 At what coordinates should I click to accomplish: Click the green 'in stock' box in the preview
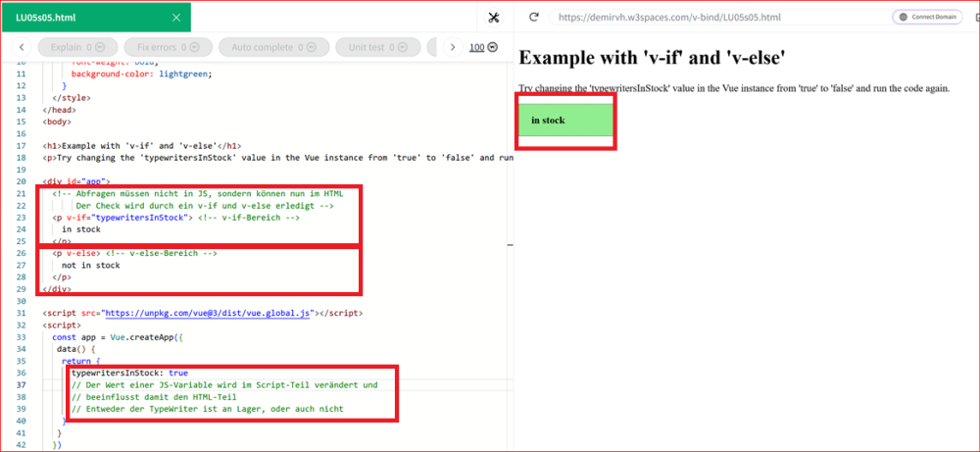[565, 120]
